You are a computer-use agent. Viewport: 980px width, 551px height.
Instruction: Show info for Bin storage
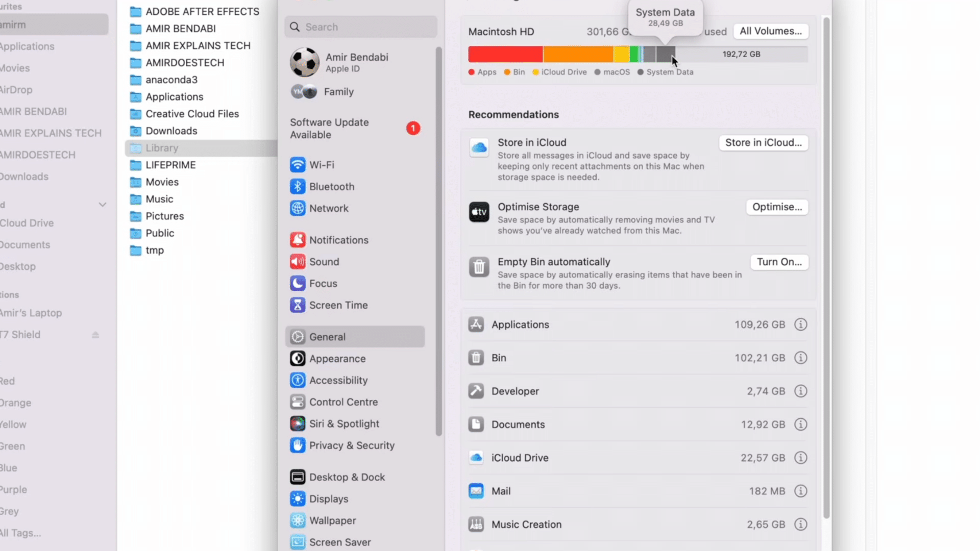click(800, 358)
